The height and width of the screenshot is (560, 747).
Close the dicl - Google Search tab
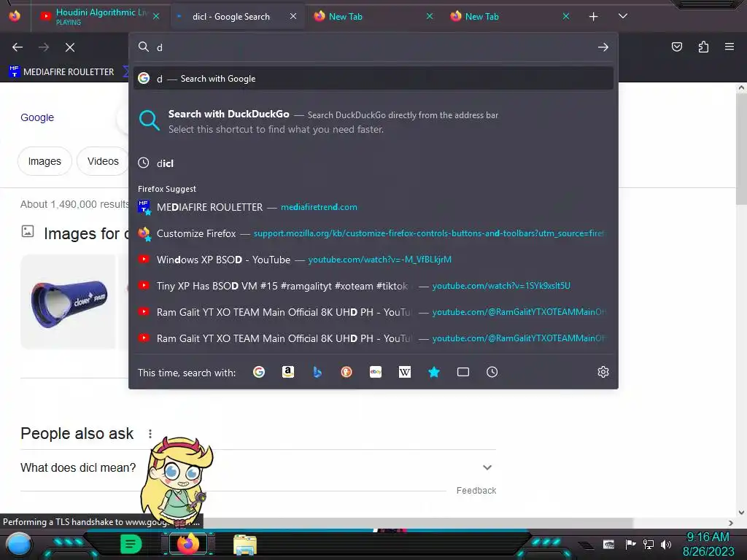pyautogui.click(x=293, y=16)
